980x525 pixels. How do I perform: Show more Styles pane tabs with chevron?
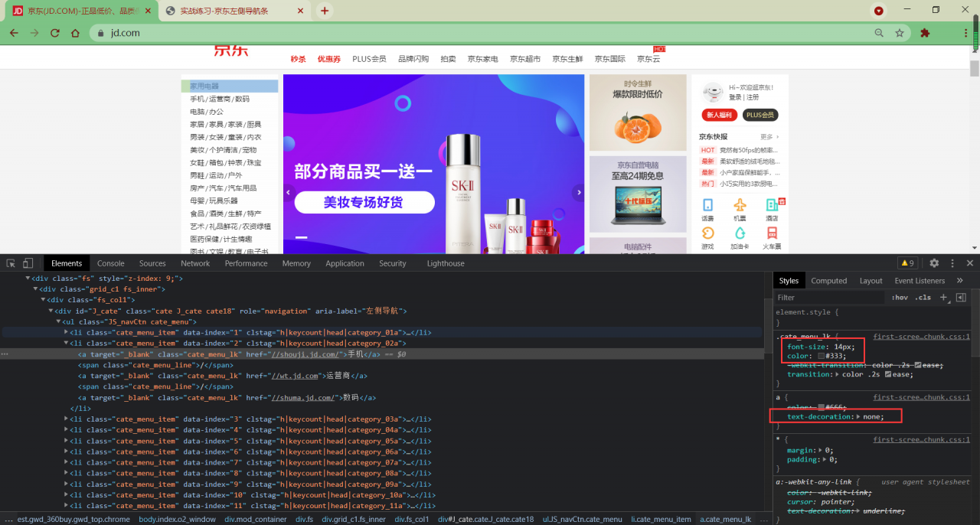click(x=960, y=280)
